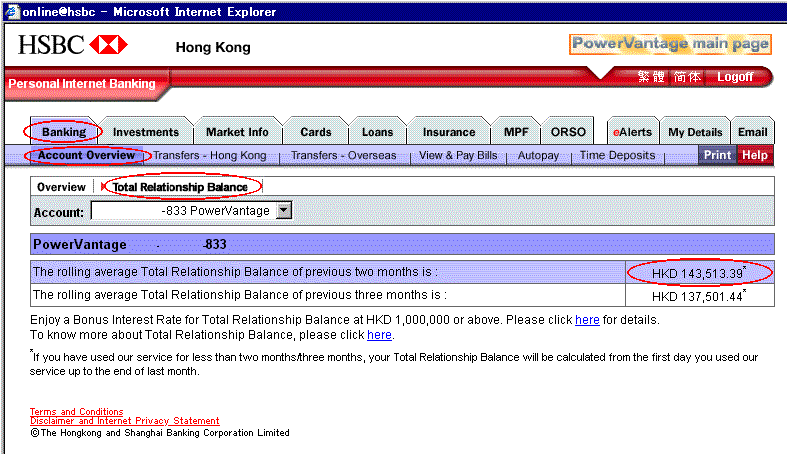Click the Internet Explorer title bar icon
The height and width of the screenshot is (454, 787).
tap(12, 11)
